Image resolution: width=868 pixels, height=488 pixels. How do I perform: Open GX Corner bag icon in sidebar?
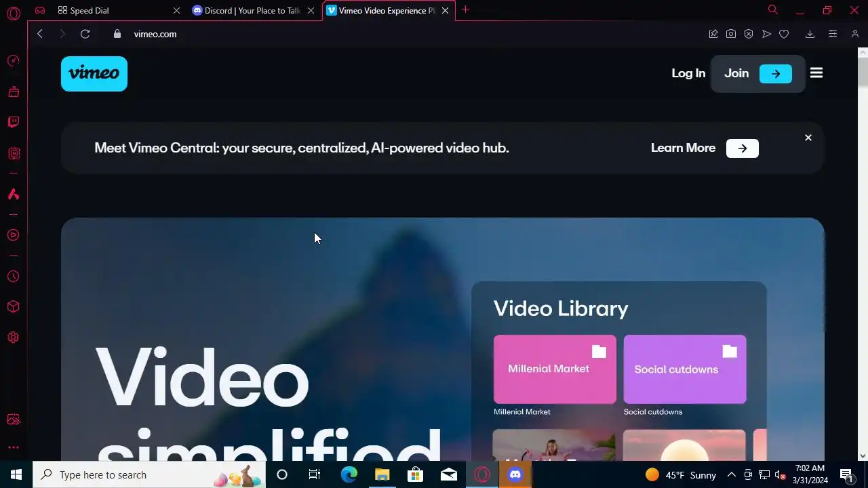(13, 91)
